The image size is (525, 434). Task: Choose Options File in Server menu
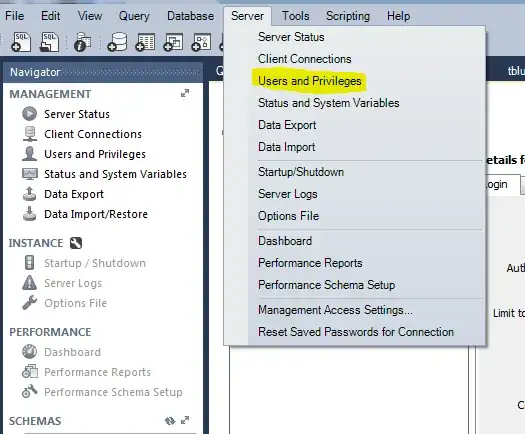click(x=288, y=216)
